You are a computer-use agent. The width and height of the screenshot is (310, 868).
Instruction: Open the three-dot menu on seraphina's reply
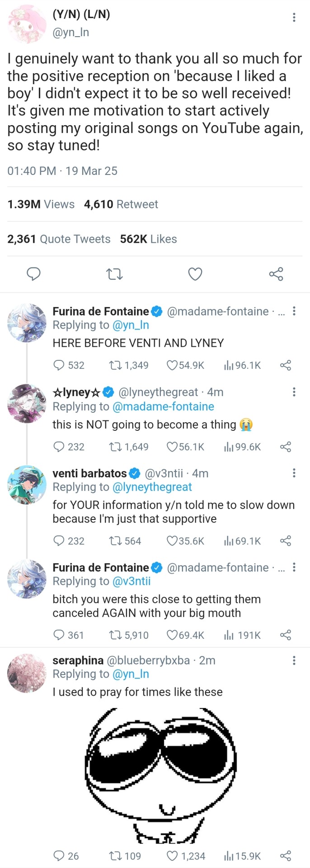[294, 660]
